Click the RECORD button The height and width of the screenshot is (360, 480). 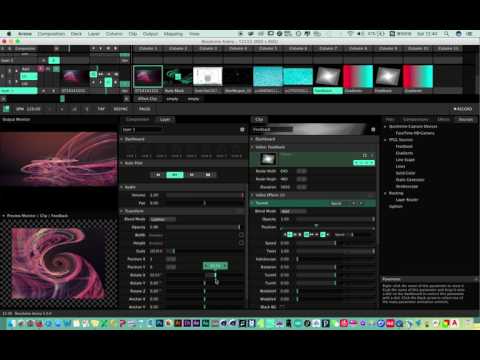coord(462,109)
